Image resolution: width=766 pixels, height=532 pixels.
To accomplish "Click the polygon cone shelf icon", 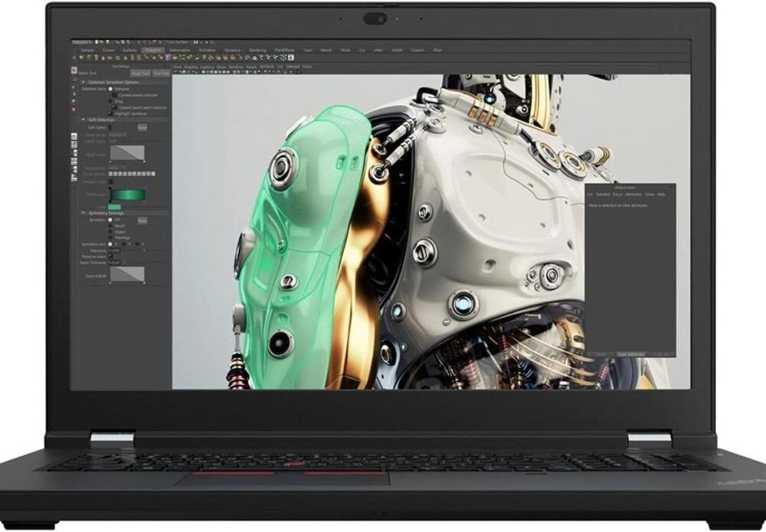I will point(103,57).
